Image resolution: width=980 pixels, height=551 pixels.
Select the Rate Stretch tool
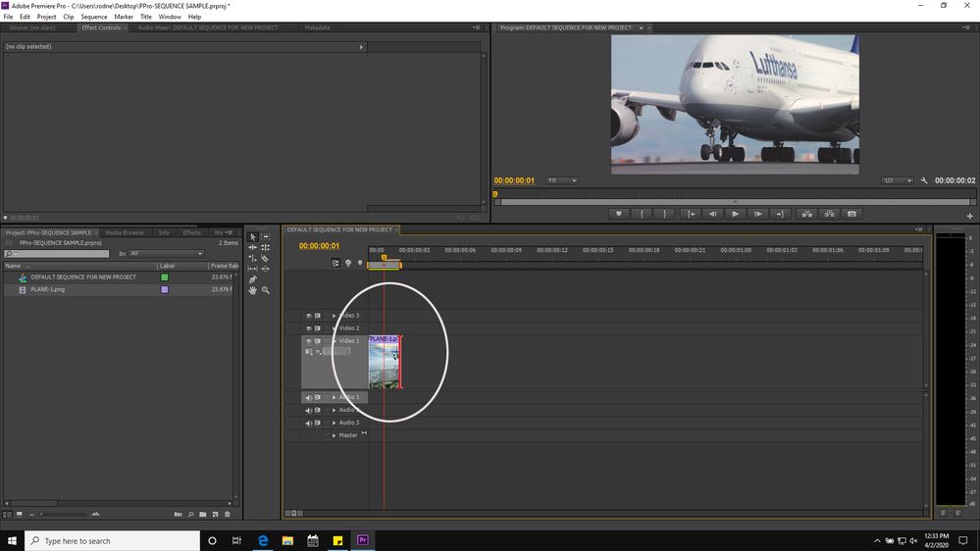pos(252,258)
